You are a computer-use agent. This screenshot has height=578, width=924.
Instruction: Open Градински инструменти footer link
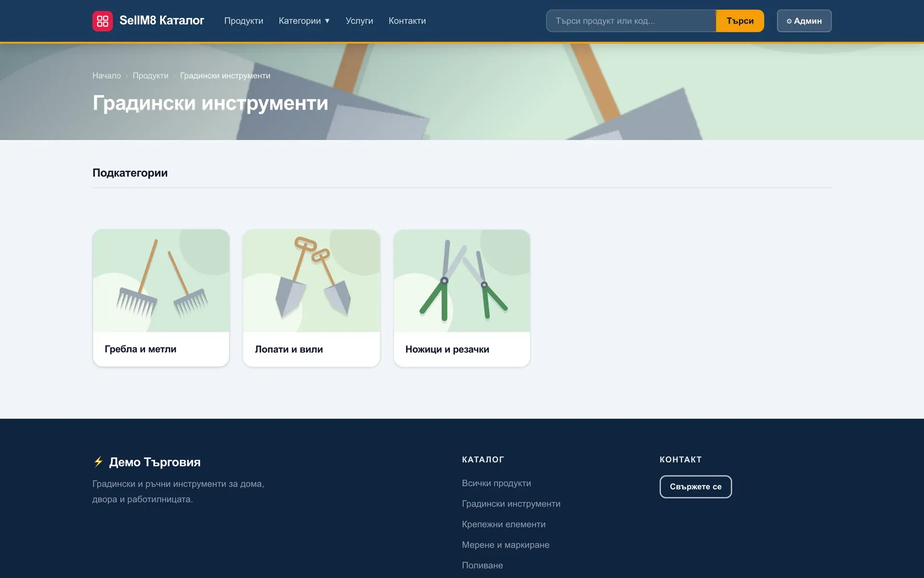511,504
